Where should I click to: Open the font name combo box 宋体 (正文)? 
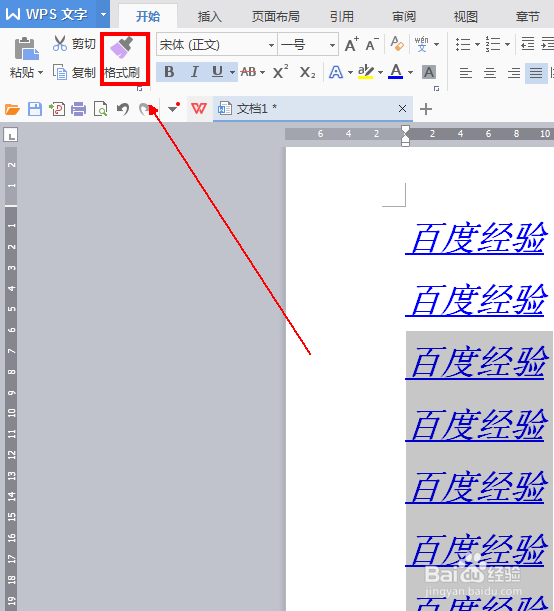point(217,45)
